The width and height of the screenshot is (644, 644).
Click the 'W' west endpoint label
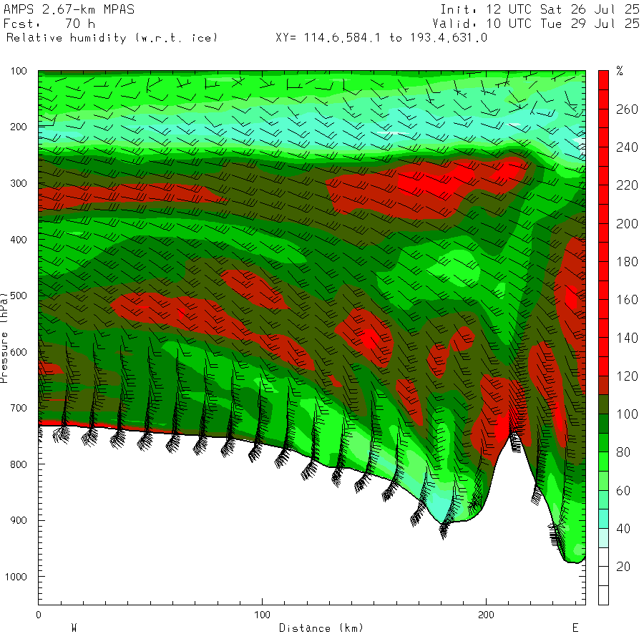pyautogui.click(x=74, y=628)
